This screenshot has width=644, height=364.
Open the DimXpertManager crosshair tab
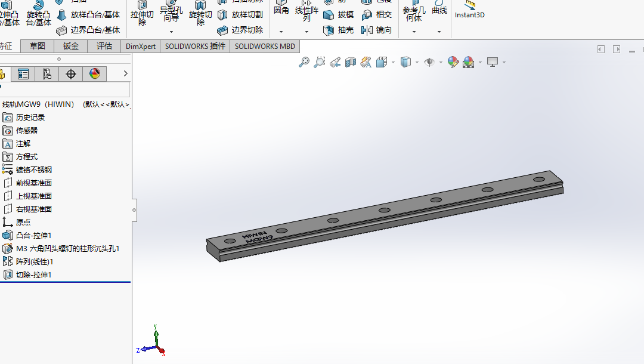tap(70, 74)
